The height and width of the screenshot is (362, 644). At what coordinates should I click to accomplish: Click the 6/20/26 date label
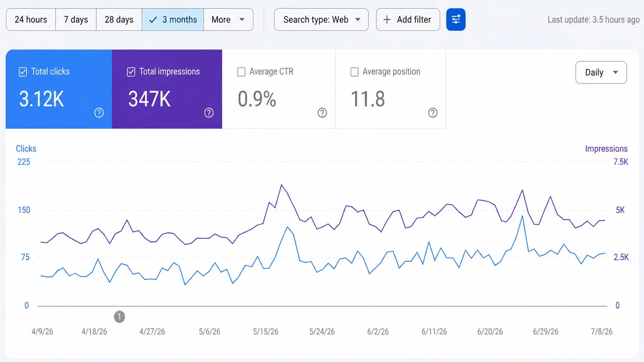(x=490, y=331)
